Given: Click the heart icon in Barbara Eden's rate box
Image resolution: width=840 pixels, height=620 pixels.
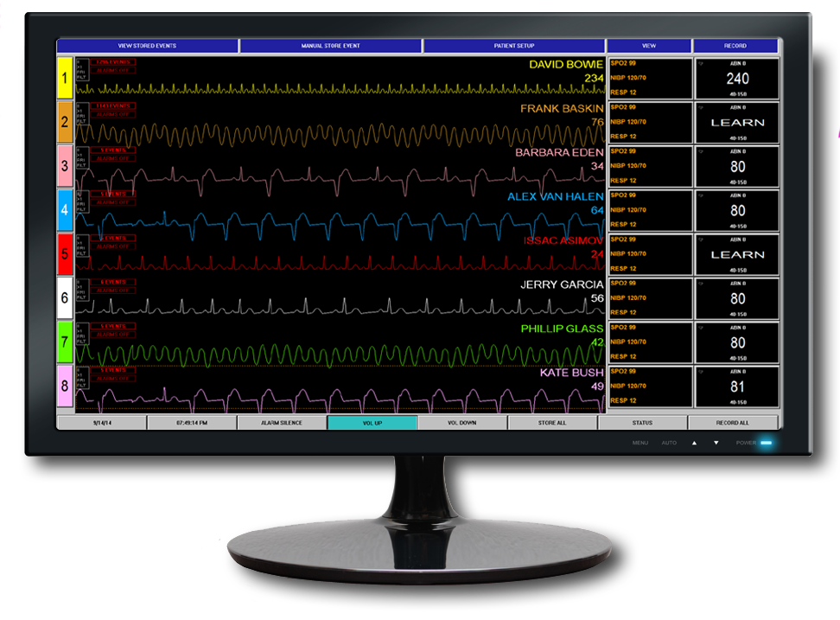Looking at the screenshot, I should (x=701, y=151).
